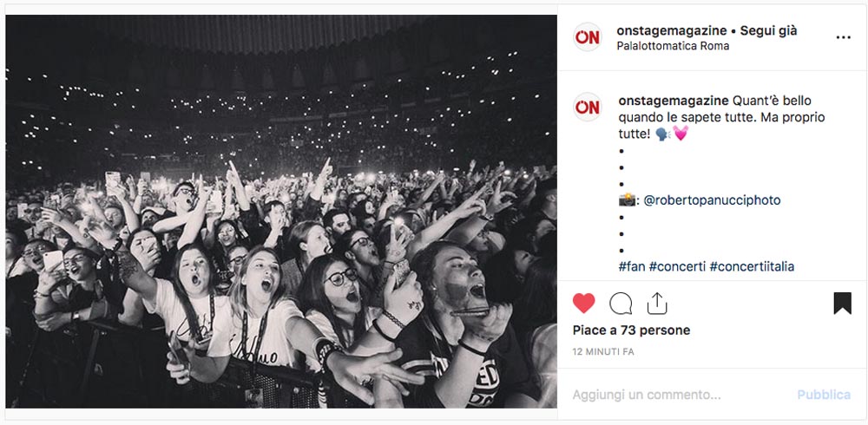Click the ON avatar beside the caption
Image resolution: width=868 pixels, height=425 pixels.
587,107
